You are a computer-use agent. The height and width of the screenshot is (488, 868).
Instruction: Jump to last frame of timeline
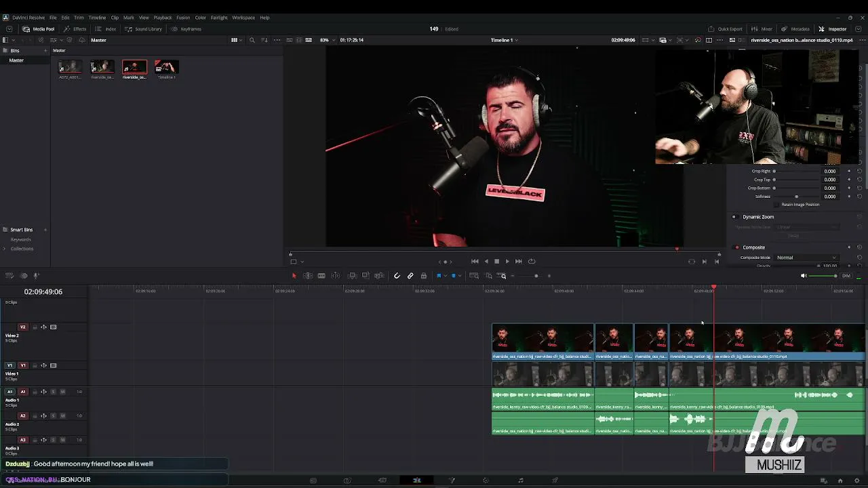coord(519,261)
